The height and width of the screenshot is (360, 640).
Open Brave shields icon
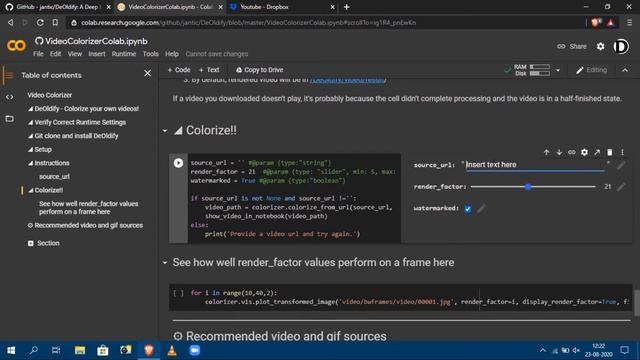(596, 22)
